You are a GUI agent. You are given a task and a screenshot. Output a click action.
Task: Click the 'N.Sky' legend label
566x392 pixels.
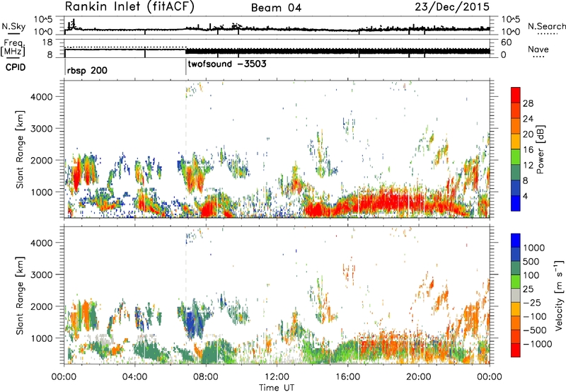click(x=13, y=26)
